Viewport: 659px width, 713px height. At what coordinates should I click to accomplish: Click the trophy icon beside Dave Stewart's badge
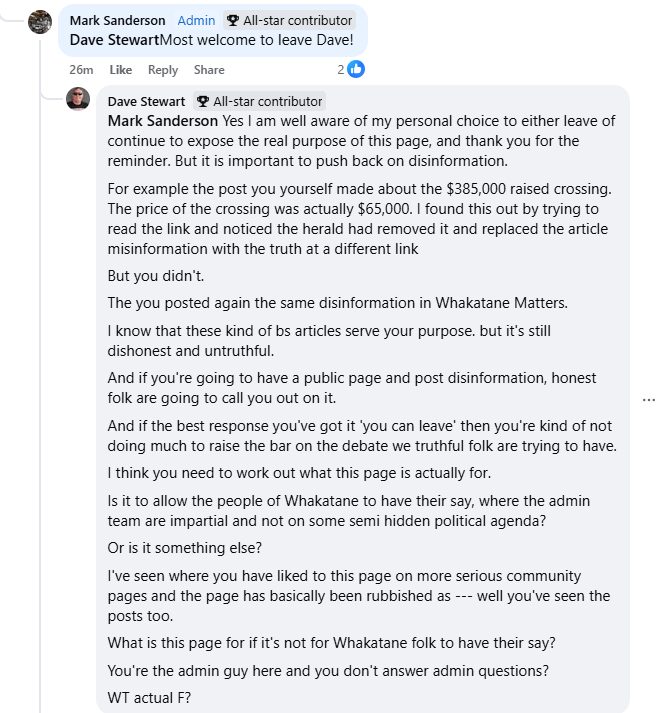coord(202,101)
